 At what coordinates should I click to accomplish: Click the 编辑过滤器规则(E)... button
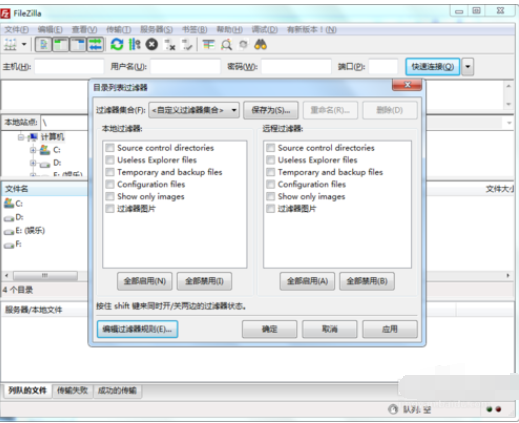tap(137, 329)
